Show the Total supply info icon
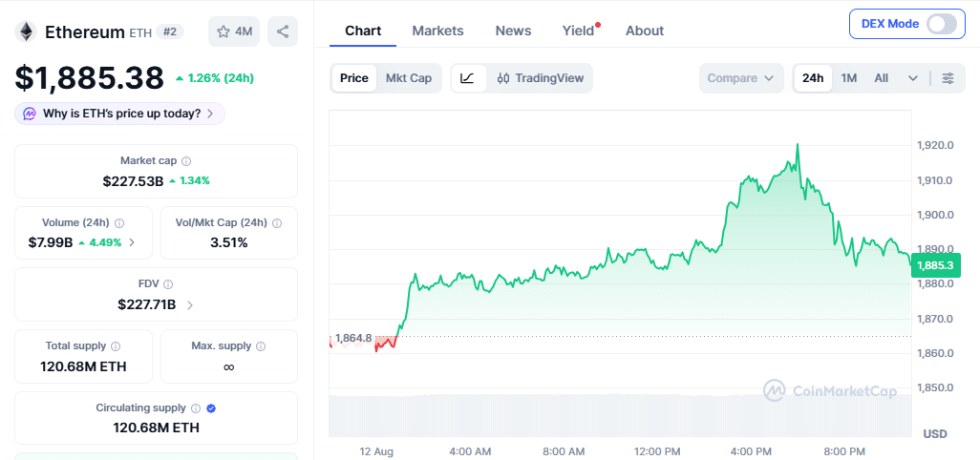Image resolution: width=980 pixels, height=460 pixels. click(x=116, y=345)
